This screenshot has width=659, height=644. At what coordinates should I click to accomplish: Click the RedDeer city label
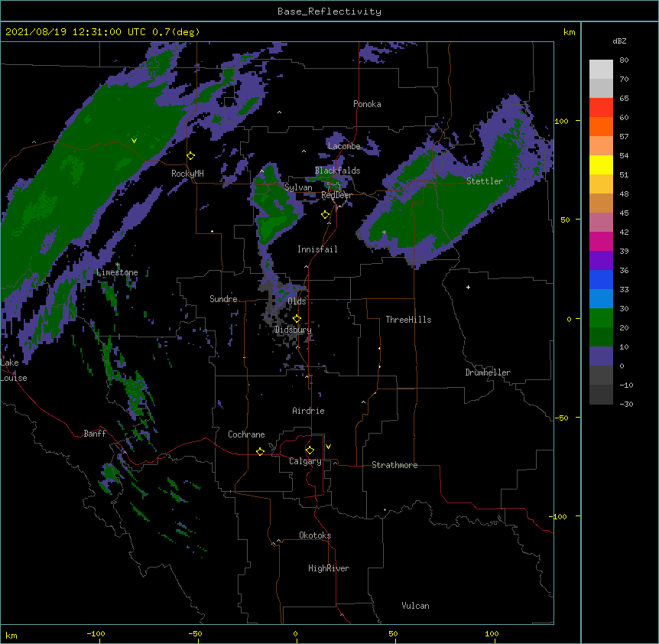pos(336,195)
